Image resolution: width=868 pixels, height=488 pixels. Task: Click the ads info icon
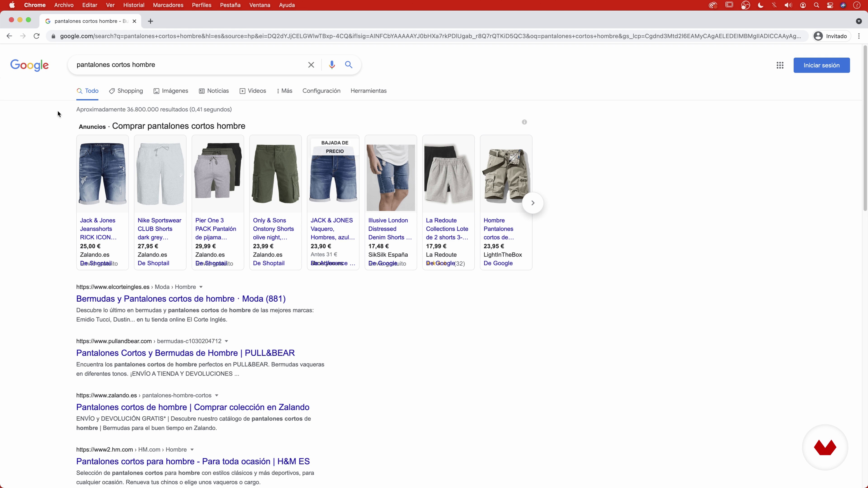(x=524, y=122)
